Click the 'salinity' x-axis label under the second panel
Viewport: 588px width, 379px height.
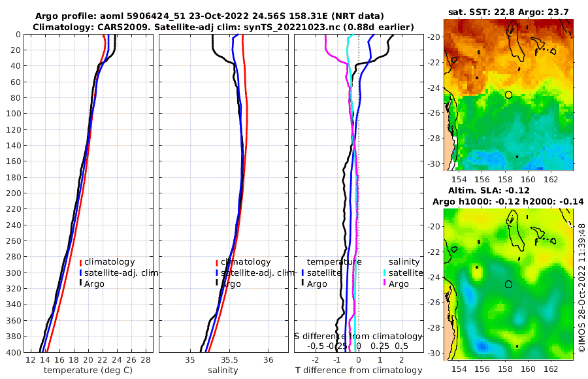pyautogui.click(x=223, y=371)
